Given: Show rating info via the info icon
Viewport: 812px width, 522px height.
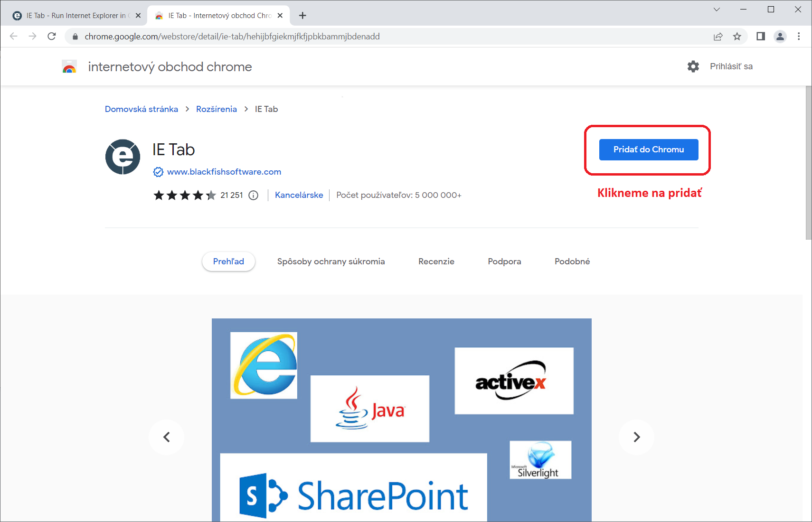Looking at the screenshot, I should 254,195.
